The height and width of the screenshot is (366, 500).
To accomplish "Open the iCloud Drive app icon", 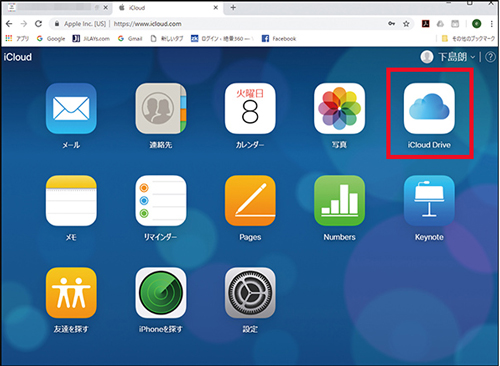I will 429,108.
